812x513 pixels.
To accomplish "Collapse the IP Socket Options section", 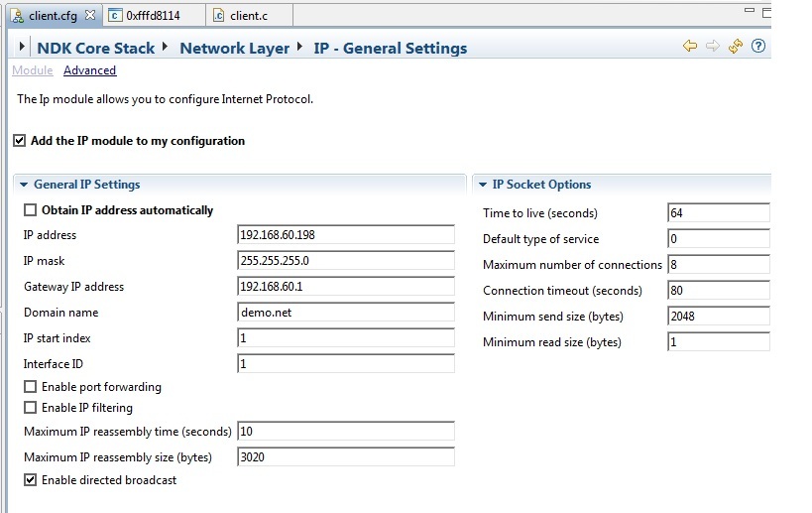I will (x=483, y=185).
